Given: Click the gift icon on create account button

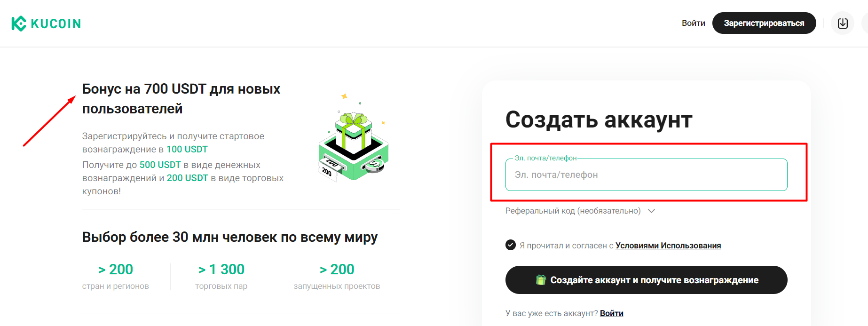Looking at the screenshot, I should coord(541,280).
